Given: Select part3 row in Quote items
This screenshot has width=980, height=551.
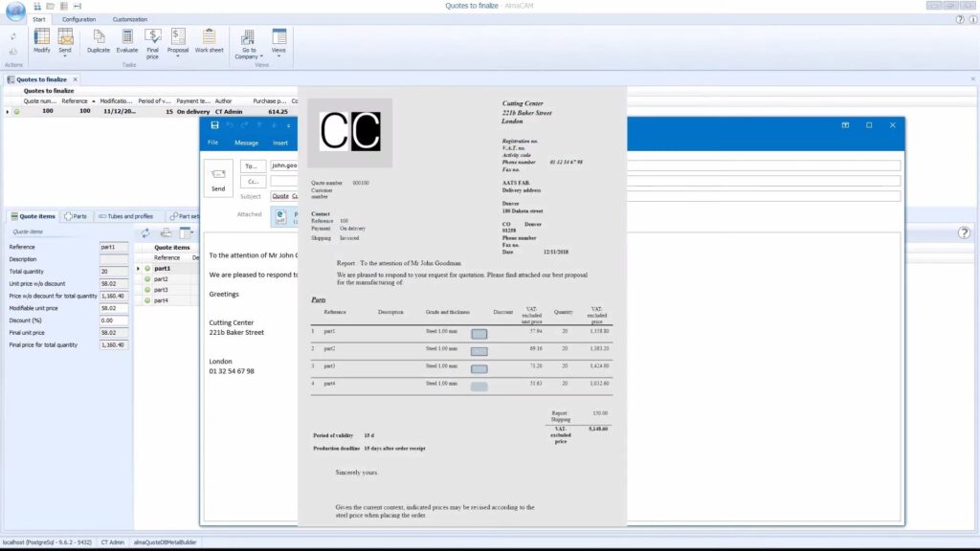Looking at the screenshot, I should click(161, 290).
